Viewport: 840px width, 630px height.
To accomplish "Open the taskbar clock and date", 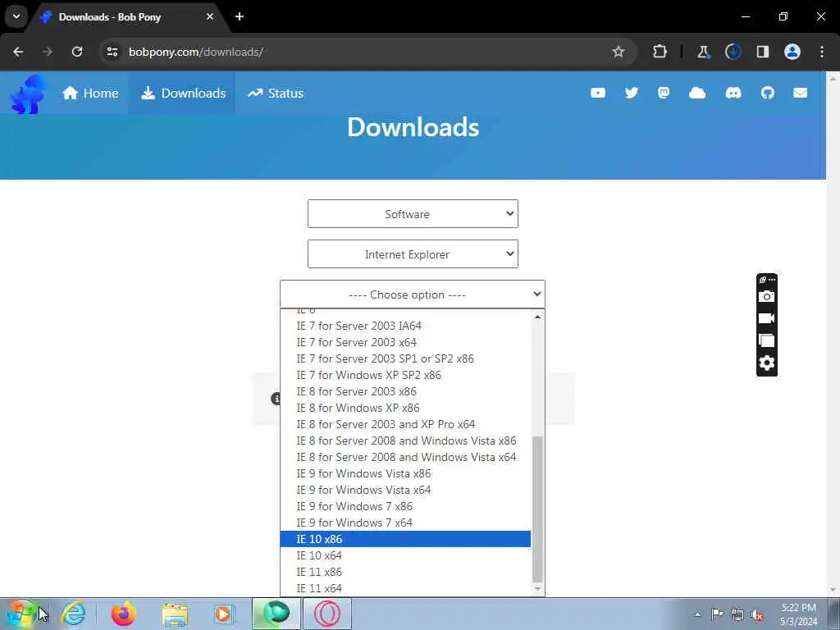I will tap(798, 614).
